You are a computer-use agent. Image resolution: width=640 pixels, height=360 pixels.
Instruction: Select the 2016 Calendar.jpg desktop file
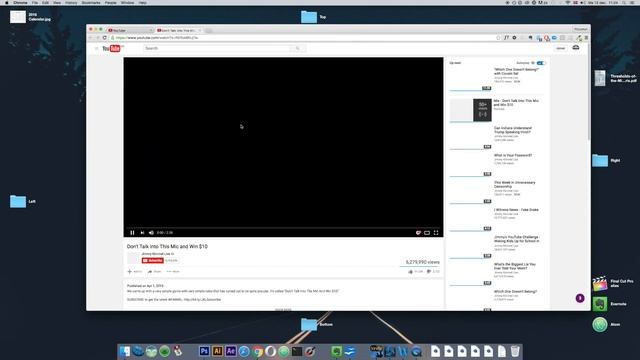pyautogui.click(x=18, y=17)
